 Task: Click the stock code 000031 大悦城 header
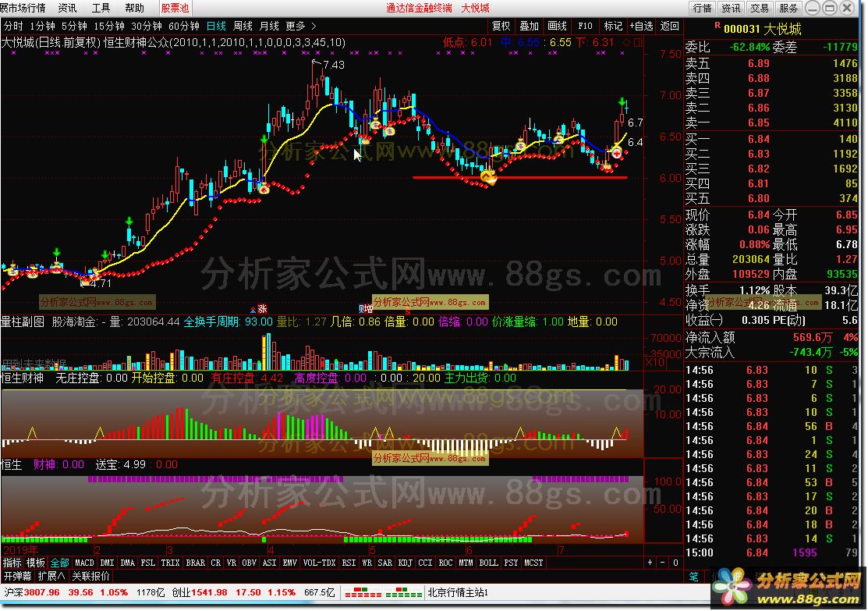point(762,30)
